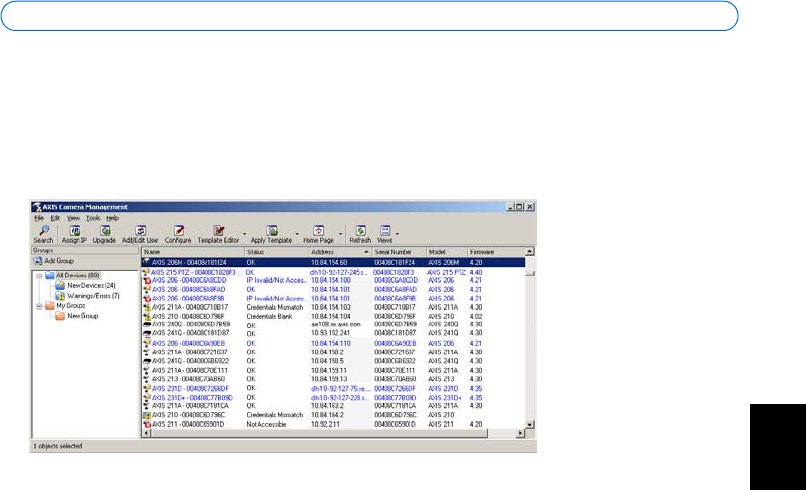Open the Apply Template dropdown arrow
806x490 pixels.
coord(297,234)
